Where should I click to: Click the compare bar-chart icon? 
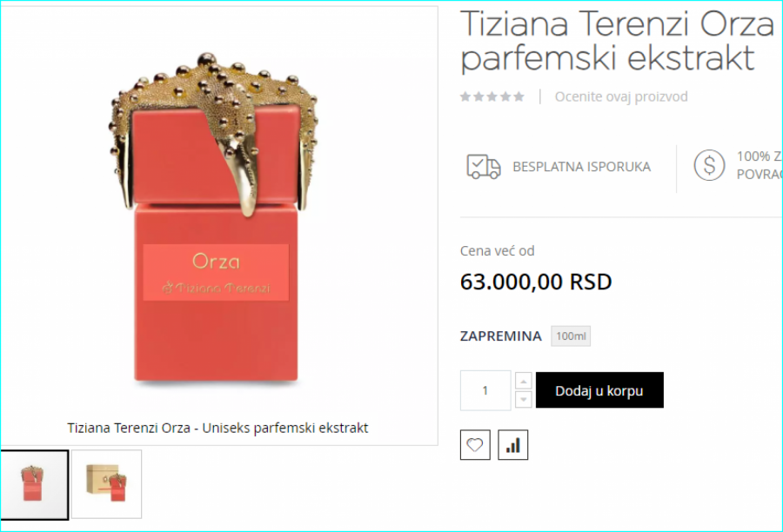pyautogui.click(x=512, y=445)
